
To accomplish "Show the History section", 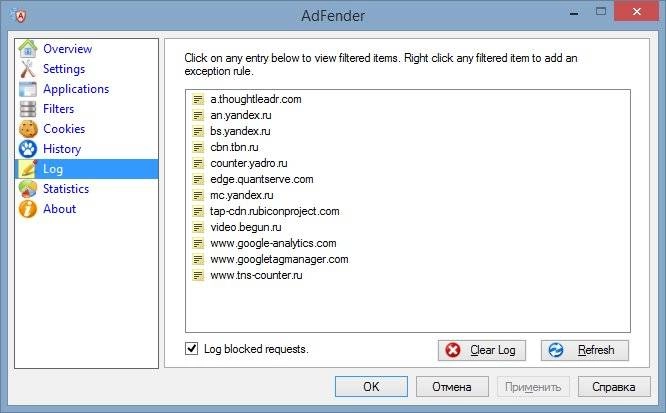I will [62, 149].
